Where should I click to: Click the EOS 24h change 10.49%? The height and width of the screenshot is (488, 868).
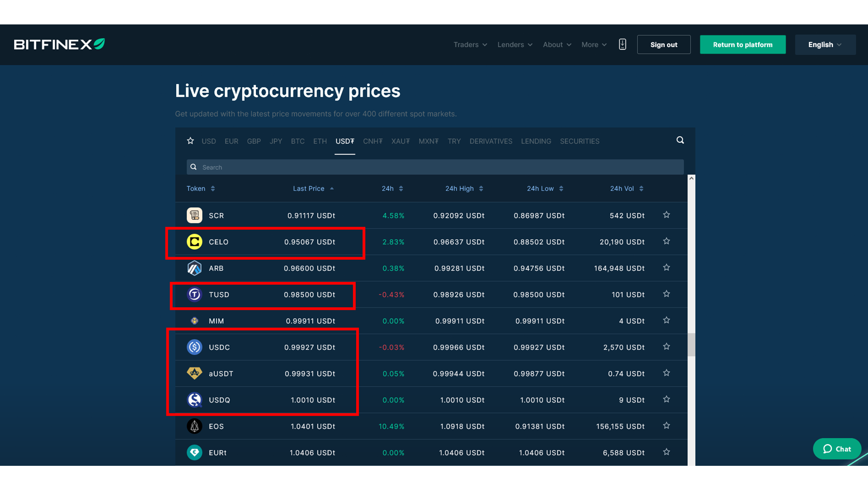point(392,426)
